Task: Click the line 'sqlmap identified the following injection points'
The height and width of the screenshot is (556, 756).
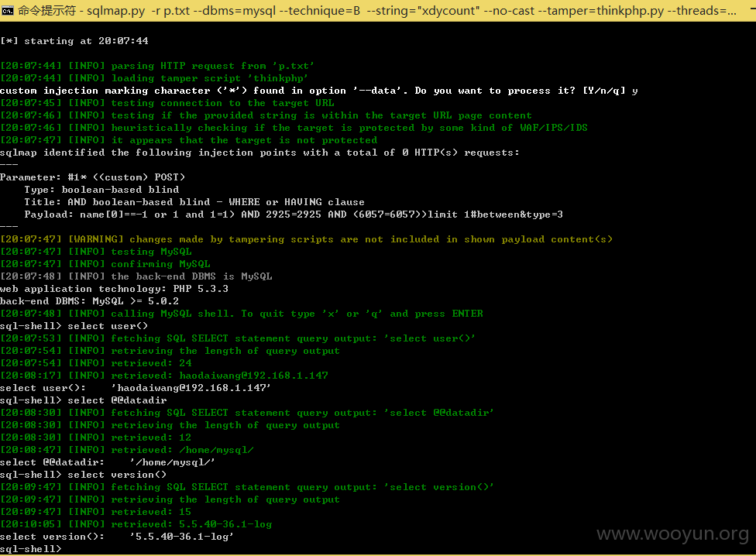Action: [x=259, y=153]
